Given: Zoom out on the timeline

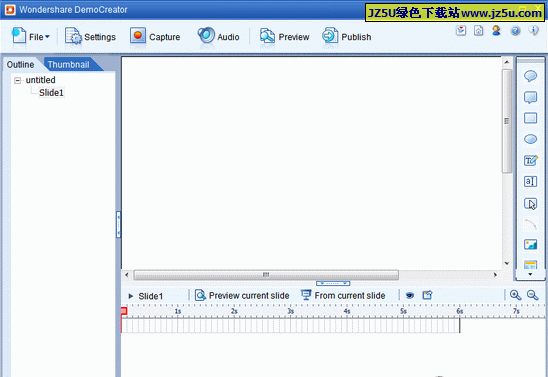Looking at the screenshot, I should [532, 295].
